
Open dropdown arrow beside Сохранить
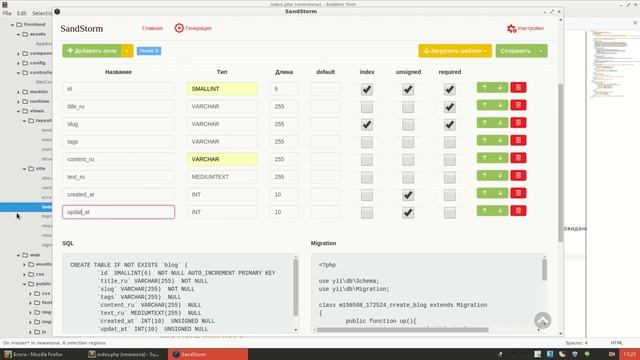[541, 51]
